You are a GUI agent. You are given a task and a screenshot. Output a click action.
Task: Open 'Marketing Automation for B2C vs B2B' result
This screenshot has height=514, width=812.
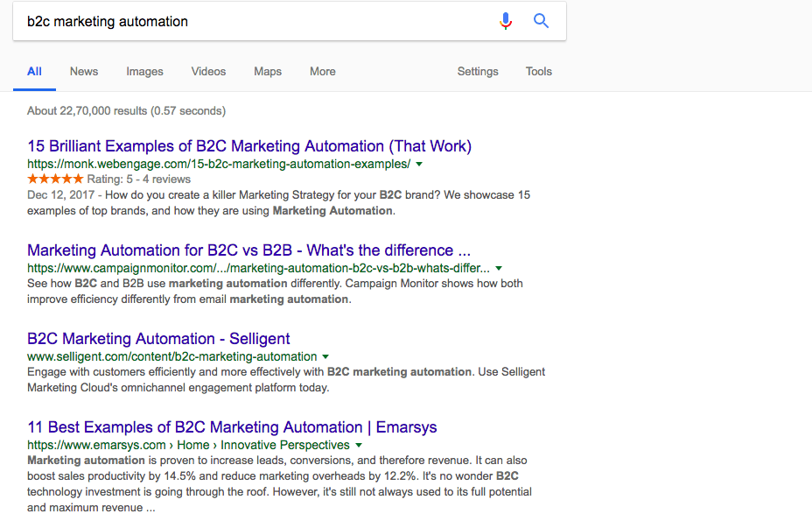pyautogui.click(x=248, y=250)
